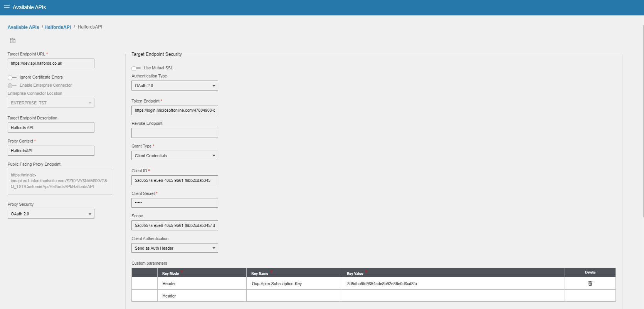Screen dimensions: 644x309
Task: Toggle Ignore Certificate Errors switch
Action: pos(12,77)
